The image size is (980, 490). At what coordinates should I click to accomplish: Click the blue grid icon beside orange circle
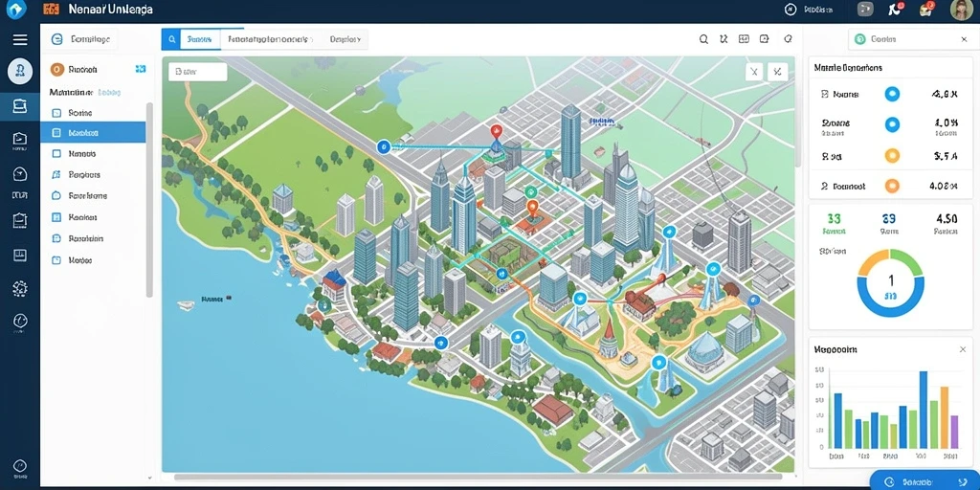pos(140,69)
